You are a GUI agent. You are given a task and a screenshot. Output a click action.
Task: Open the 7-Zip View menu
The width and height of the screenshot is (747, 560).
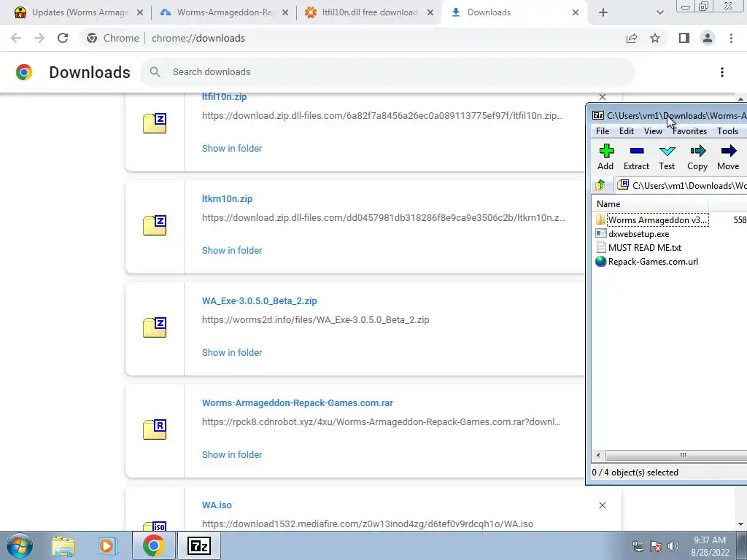(x=653, y=131)
